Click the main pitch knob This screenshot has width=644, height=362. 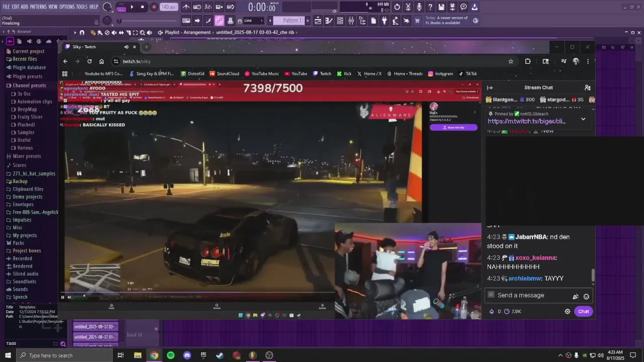pos(107,21)
